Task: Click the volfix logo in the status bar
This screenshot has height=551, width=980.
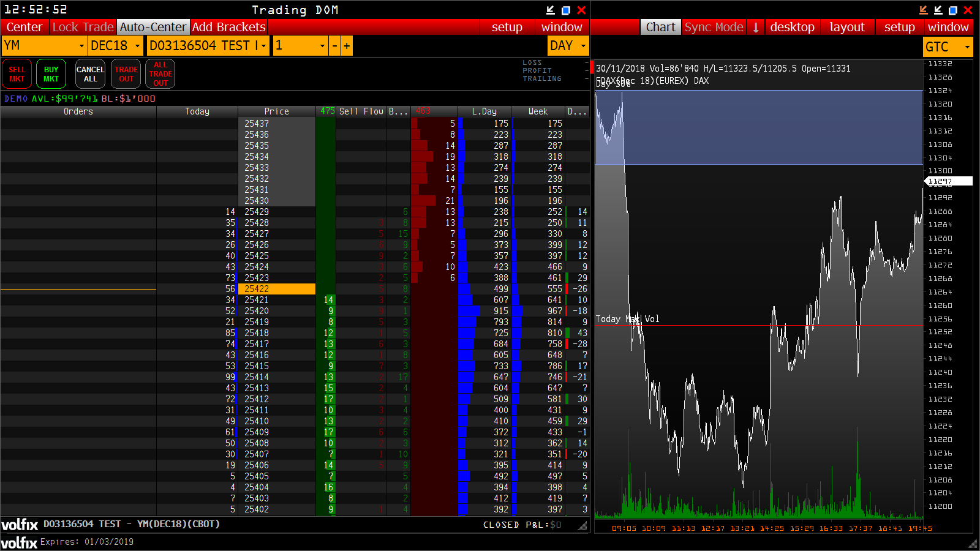Action: tap(18, 524)
